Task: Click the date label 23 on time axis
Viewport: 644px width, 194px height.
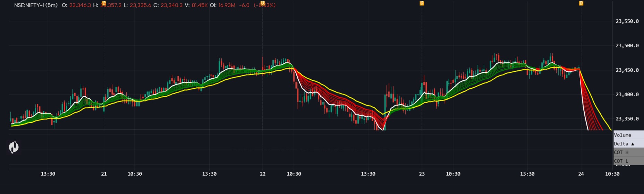Action: tap(422, 174)
